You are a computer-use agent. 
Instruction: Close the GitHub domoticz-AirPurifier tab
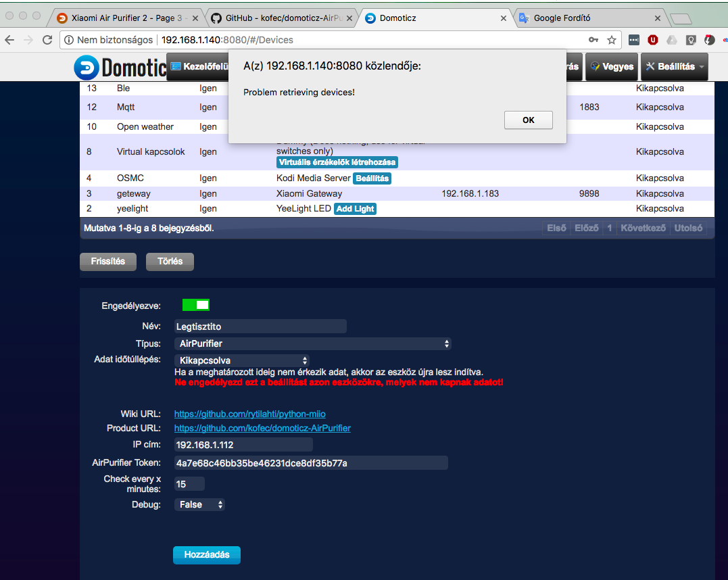tap(349, 18)
